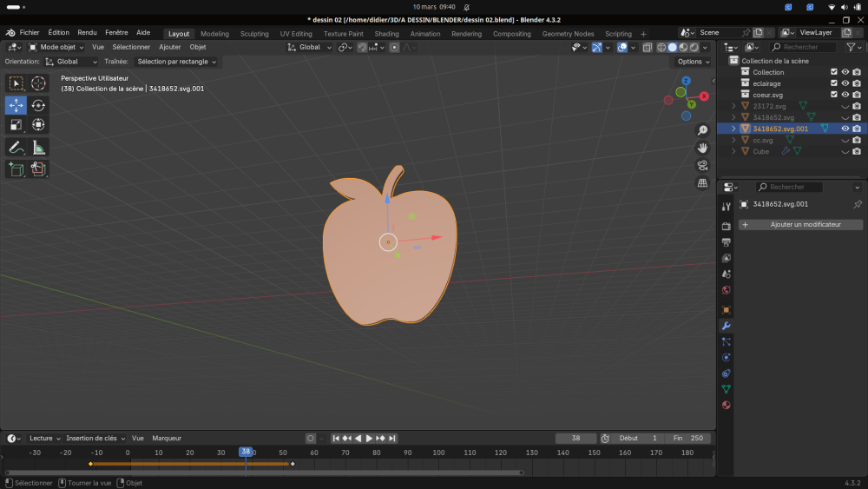This screenshot has height=489, width=868.
Task: Click the camera view icon in viewport
Action: 702,165
